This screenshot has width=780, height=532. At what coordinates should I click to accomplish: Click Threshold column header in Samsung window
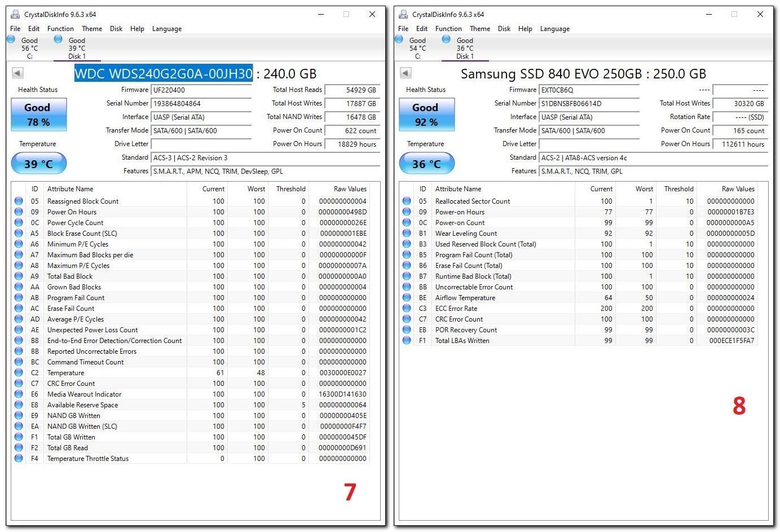click(x=678, y=189)
